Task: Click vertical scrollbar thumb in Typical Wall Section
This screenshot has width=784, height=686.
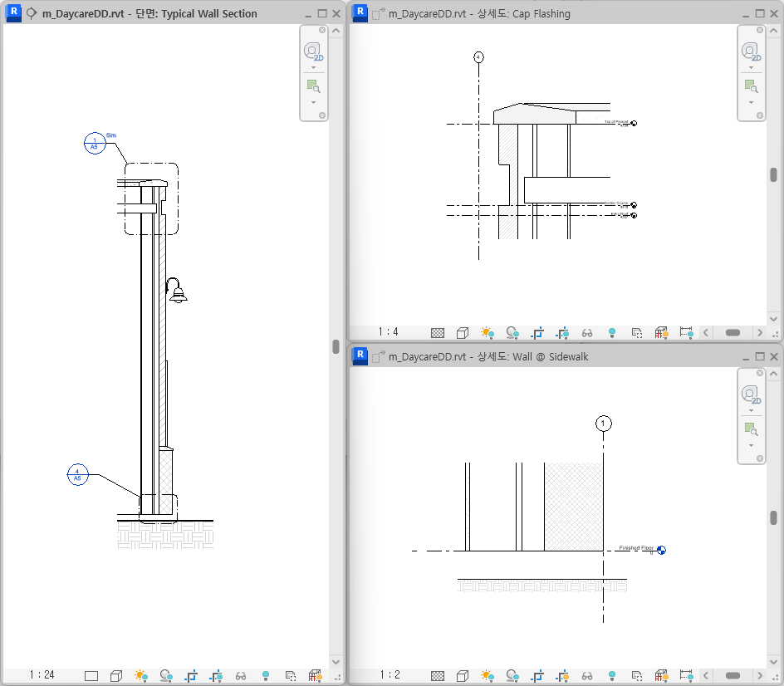Action: coord(336,346)
